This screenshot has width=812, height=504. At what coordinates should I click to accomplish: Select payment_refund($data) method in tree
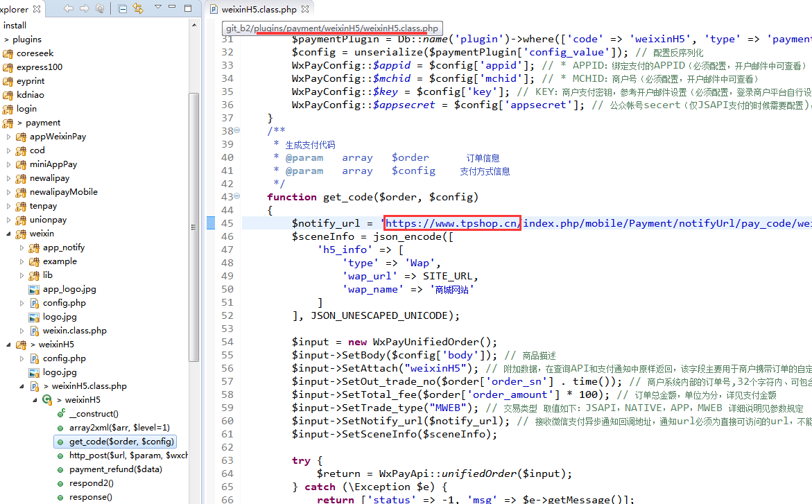click(x=115, y=469)
